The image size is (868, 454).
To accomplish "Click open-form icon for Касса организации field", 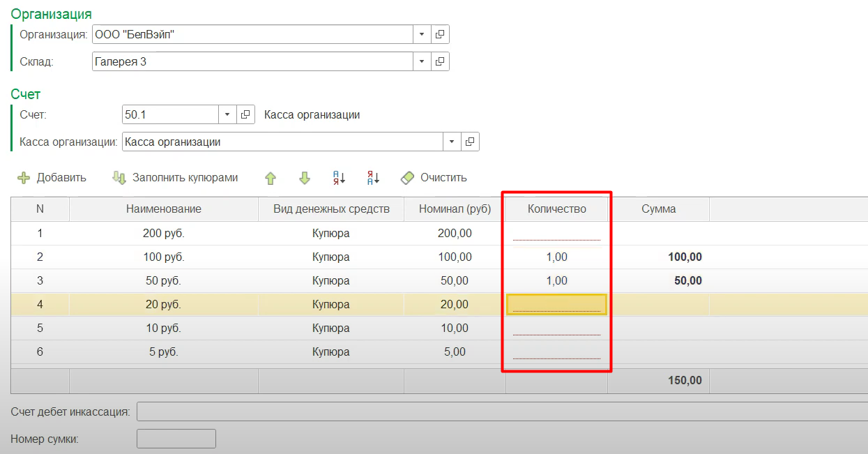I will 470,142.
